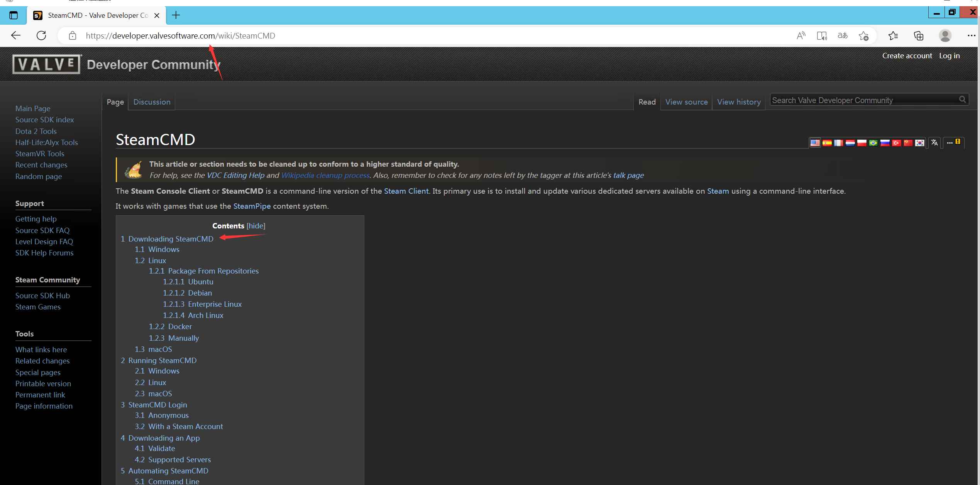980x485 pixels.
Task: Open the View history tab
Action: tap(738, 102)
